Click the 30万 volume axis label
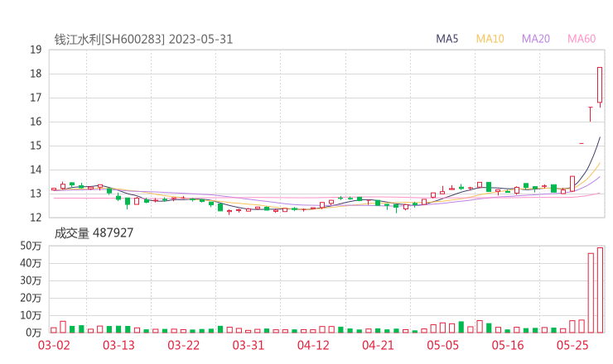 31,280
